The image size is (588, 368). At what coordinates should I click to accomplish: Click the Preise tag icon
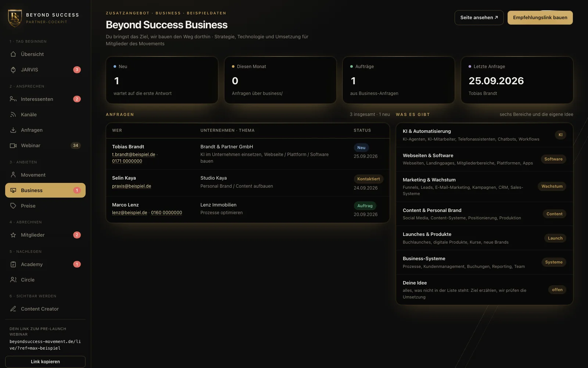(13, 206)
